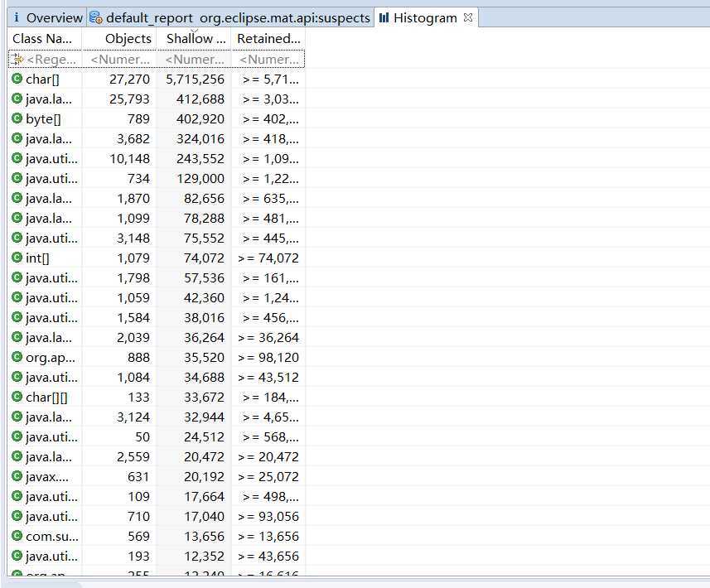Click the >= 20,472 retained heap cell

[x=268, y=457]
